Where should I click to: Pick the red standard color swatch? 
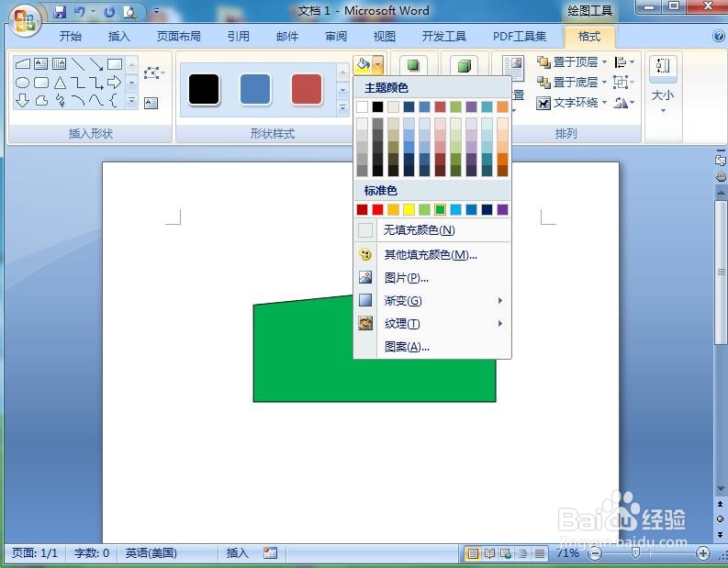378,210
